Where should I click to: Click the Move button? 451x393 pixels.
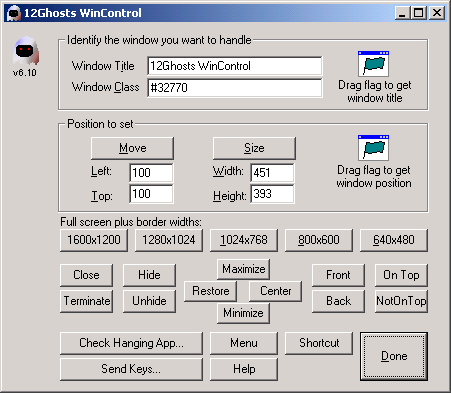click(132, 148)
